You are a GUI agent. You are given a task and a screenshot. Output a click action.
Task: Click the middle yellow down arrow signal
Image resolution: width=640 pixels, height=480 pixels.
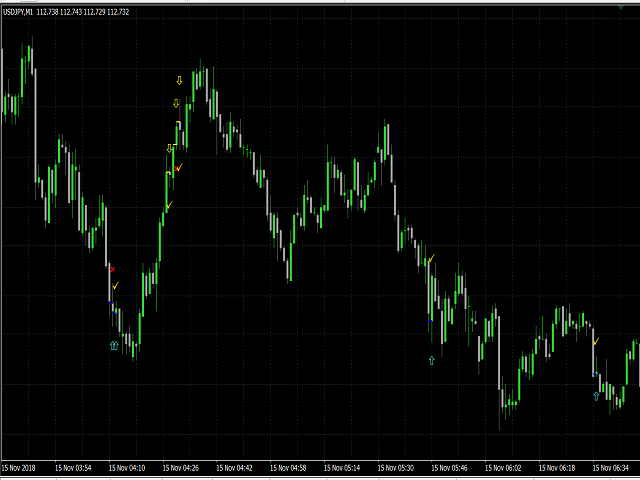point(176,103)
